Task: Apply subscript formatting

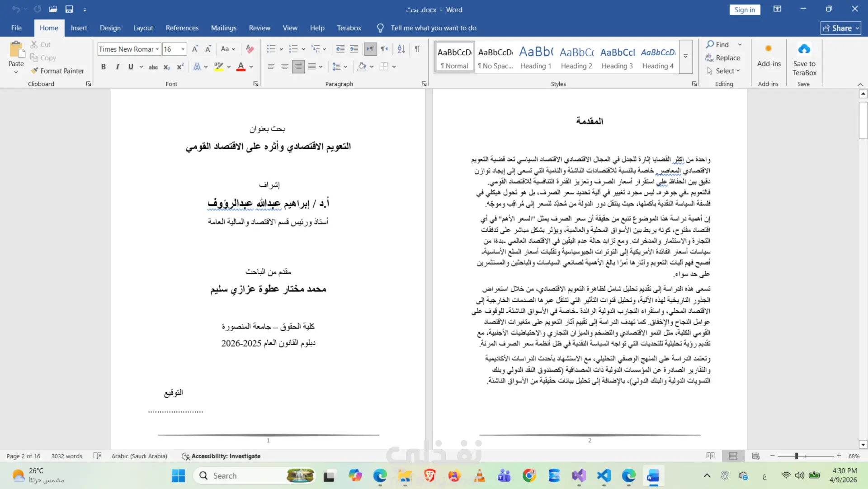Action: (167, 67)
